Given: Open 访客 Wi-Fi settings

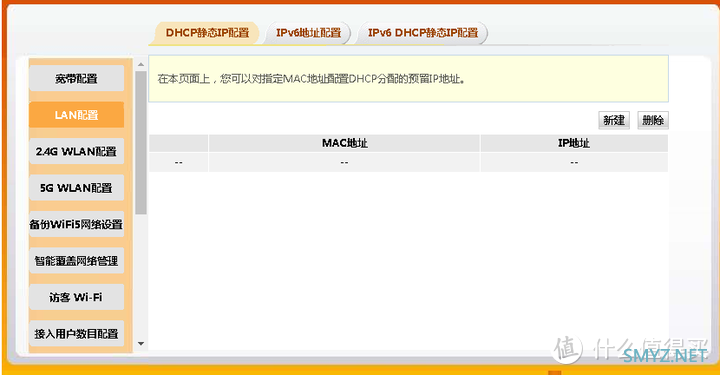Looking at the screenshot, I should [77, 297].
